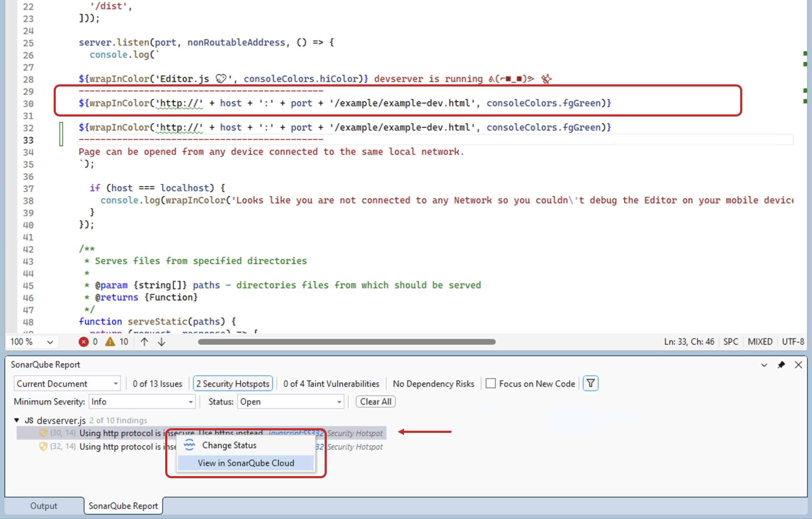The image size is (812, 519).
Task: Select View in SonarQube Cloud
Action: tap(246, 463)
